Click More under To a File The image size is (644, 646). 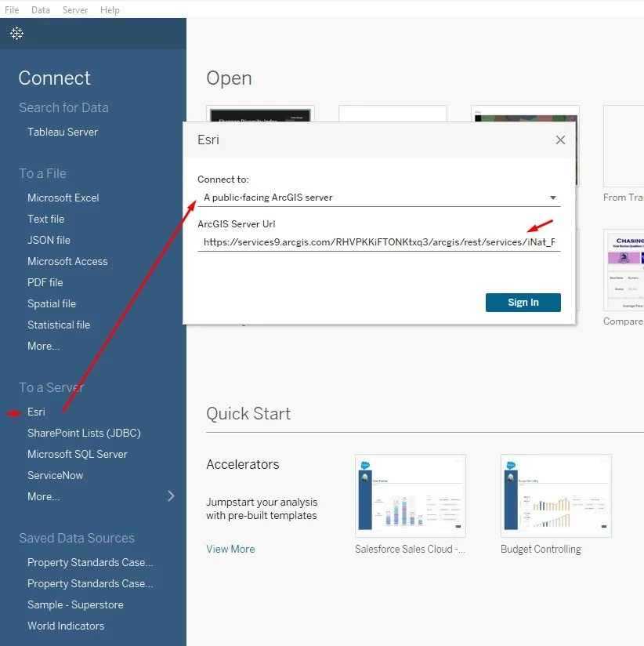pyautogui.click(x=44, y=346)
